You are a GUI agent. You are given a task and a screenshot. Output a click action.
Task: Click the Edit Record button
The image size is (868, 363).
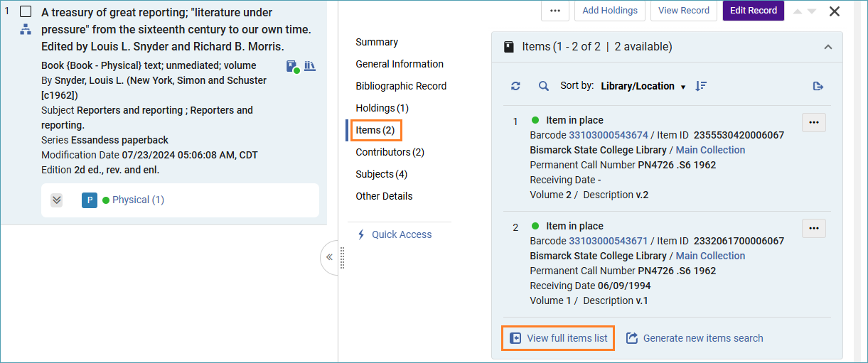point(754,11)
